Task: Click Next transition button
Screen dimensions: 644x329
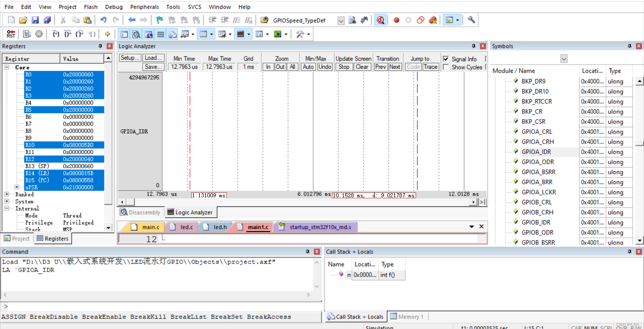Action: 395,67
